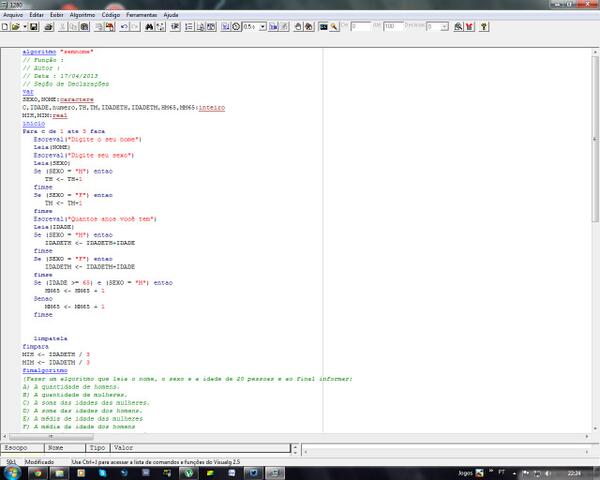
Task: Click the New file icon
Action: click(5, 27)
